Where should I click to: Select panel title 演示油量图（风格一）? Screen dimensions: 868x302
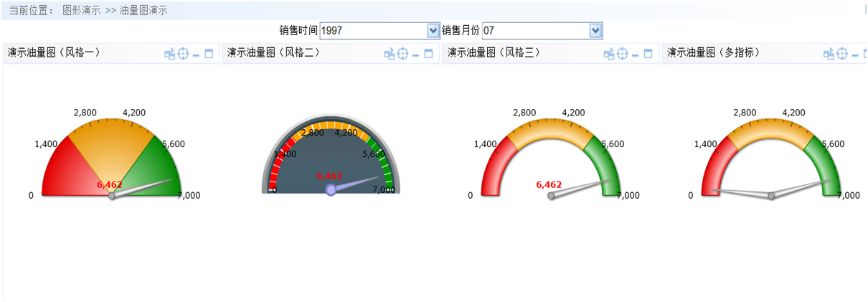pyautogui.click(x=54, y=52)
